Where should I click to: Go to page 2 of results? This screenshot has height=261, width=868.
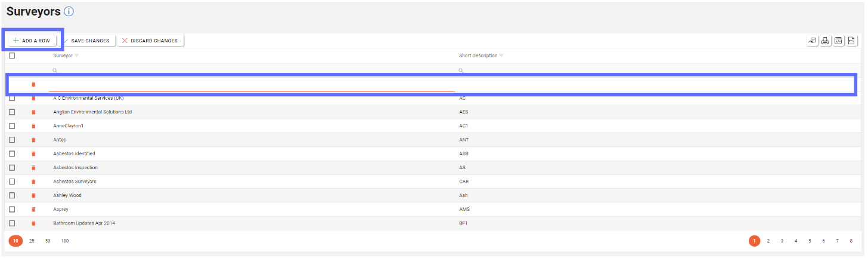click(768, 241)
